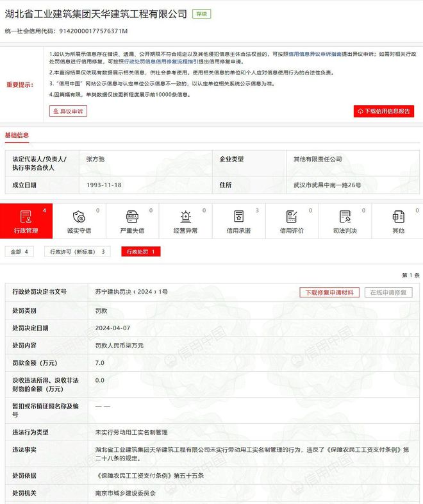Click the address 武汉市武昌中南一路26号

click(328, 185)
